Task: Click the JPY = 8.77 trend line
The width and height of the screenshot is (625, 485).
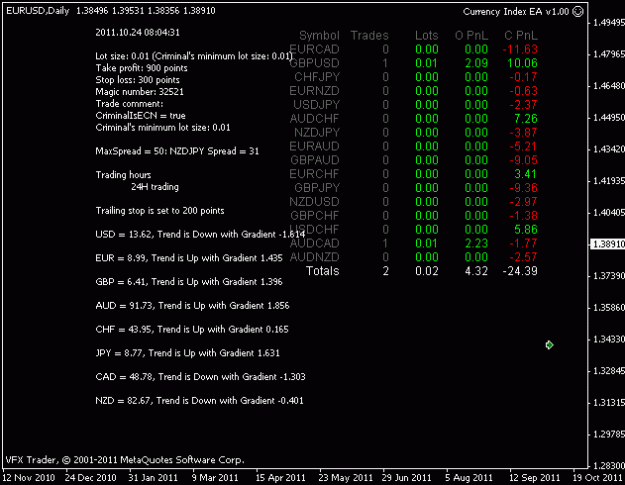Action: coord(188,353)
